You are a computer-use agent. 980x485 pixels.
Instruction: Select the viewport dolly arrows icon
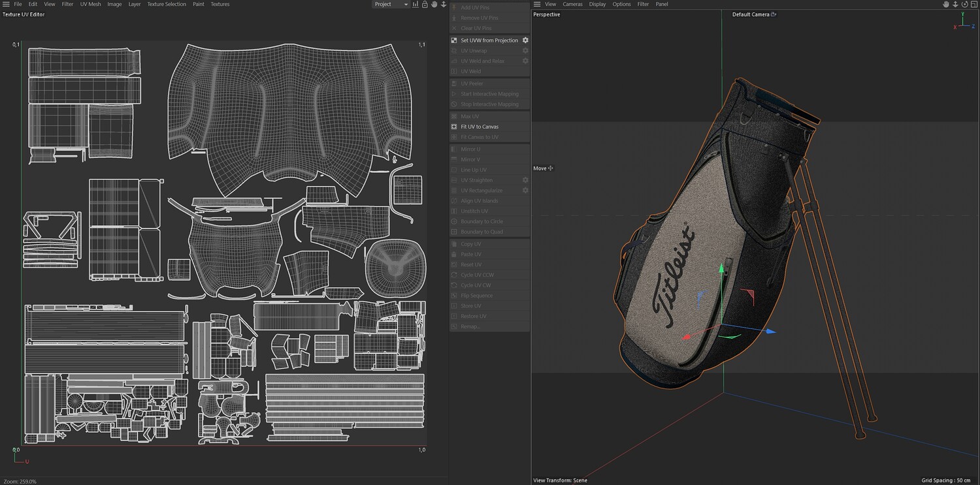(x=955, y=4)
